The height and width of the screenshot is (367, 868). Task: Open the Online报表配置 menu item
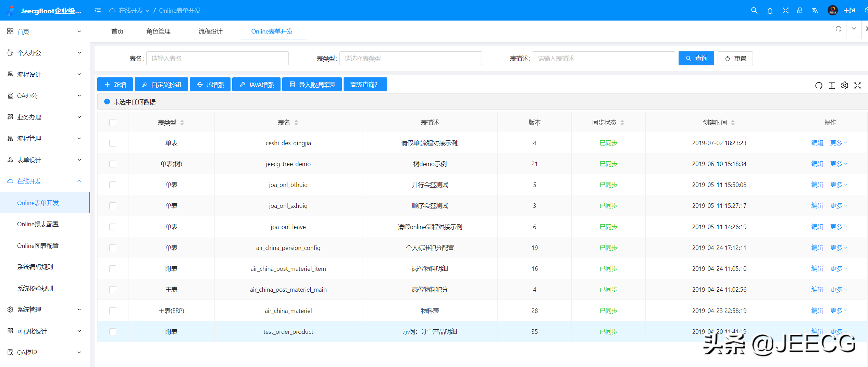(38, 224)
